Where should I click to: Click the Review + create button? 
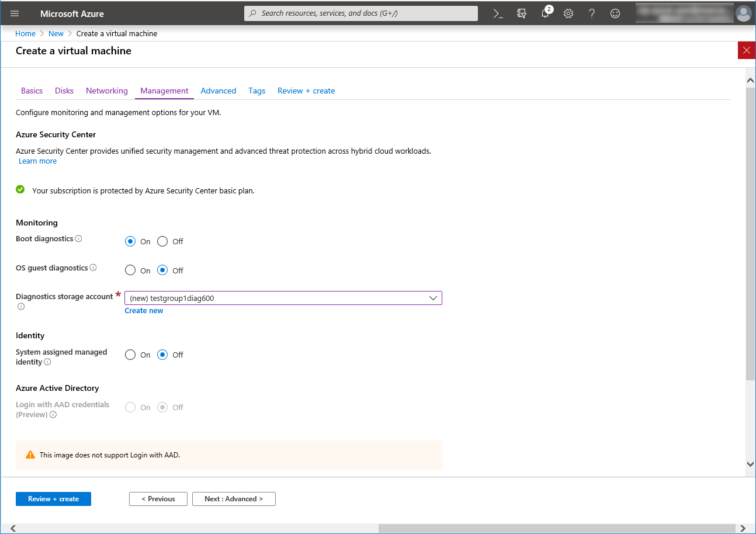(53, 499)
